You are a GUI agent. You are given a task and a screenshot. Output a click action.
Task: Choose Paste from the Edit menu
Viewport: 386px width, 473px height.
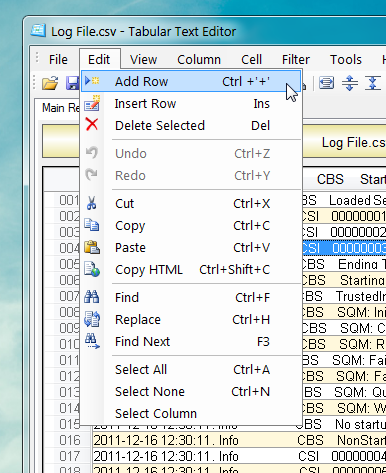(x=191, y=248)
